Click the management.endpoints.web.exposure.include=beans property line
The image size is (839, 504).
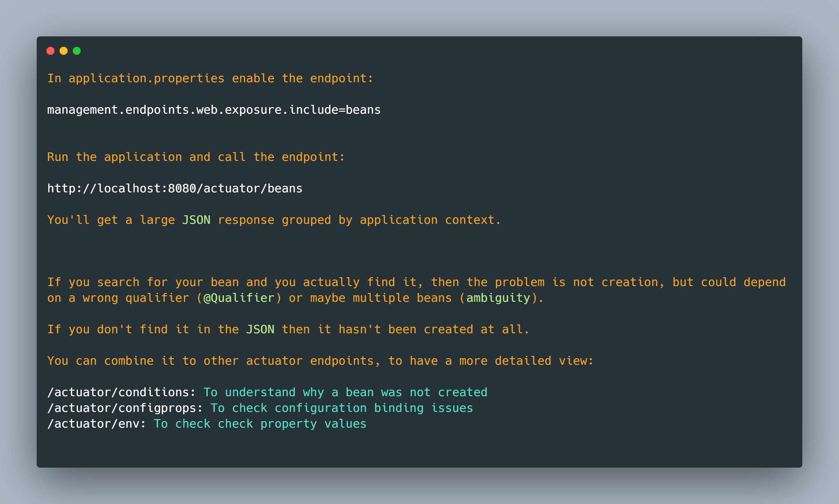coord(214,110)
